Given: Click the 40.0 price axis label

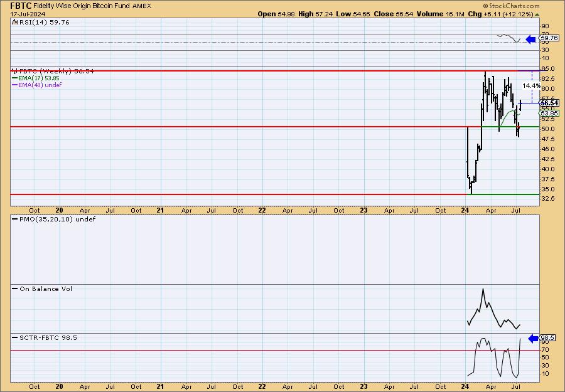Looking at the screenshot, I should click(547, 169).
